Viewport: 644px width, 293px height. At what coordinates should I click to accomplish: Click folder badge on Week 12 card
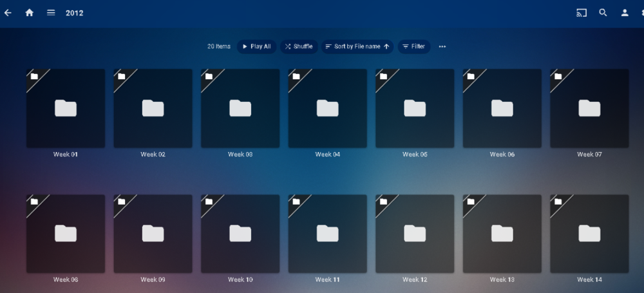(383, 202)
